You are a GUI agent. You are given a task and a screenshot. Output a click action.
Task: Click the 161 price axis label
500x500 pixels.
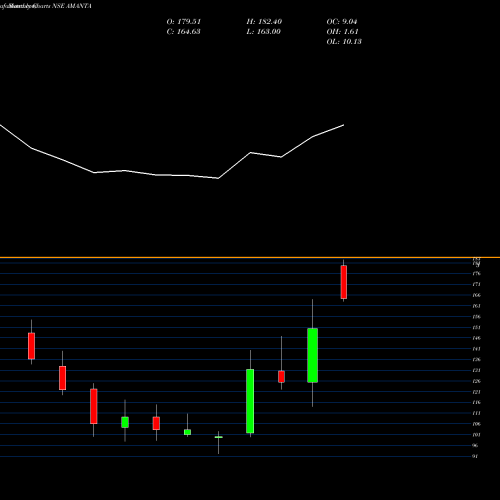point(477,306)
